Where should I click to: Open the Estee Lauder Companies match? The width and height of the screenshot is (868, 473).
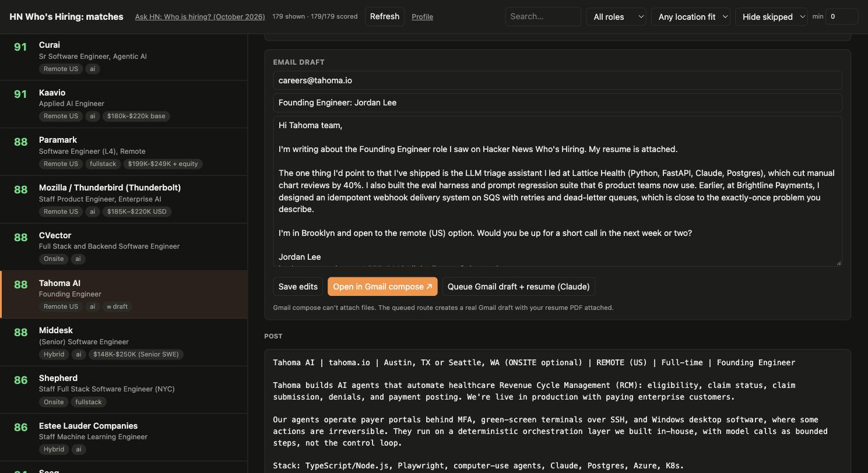pos(124,437)
